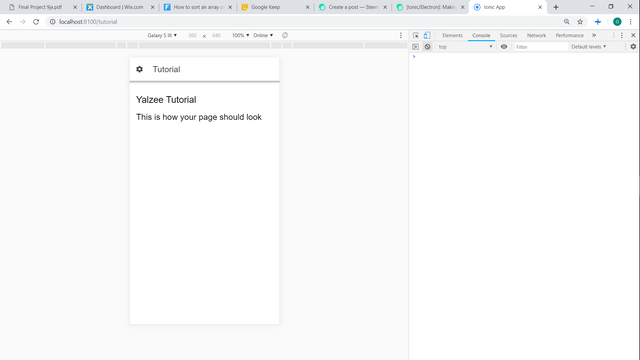The image size is (640, 360).
Task: Click the site information icon in address bar
Action: point(53,22)
